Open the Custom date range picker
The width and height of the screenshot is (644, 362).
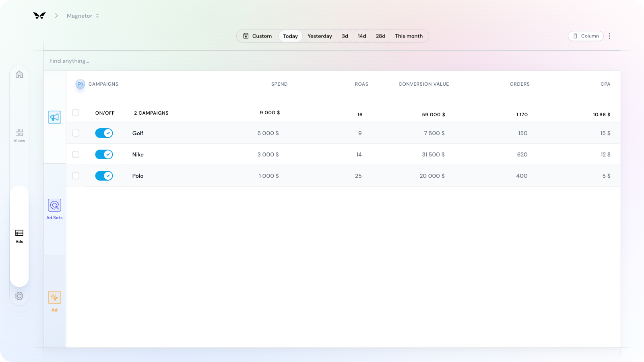(x=258, y=36)
